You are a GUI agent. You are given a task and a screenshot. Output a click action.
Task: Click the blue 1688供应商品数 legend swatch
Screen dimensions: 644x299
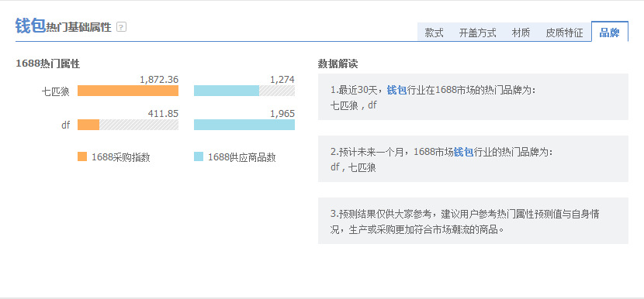(199, 156)
